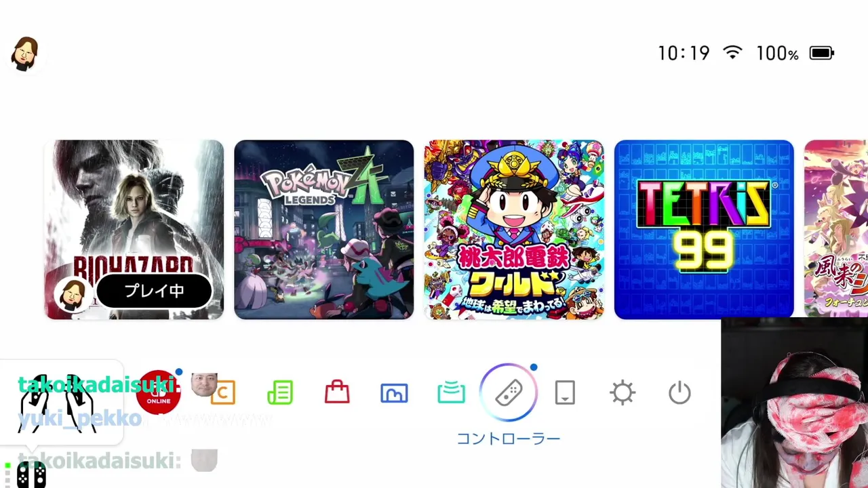The height and width of the screenshot is (488, 868).
Task: Launch the BIOHAZARD game tile
Action: 134,229
